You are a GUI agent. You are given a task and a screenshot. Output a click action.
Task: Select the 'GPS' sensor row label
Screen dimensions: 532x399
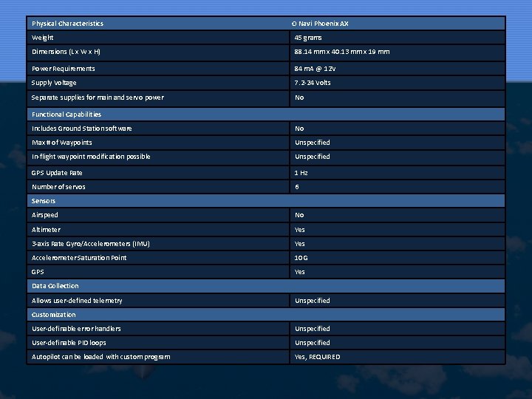coord(38,272)
